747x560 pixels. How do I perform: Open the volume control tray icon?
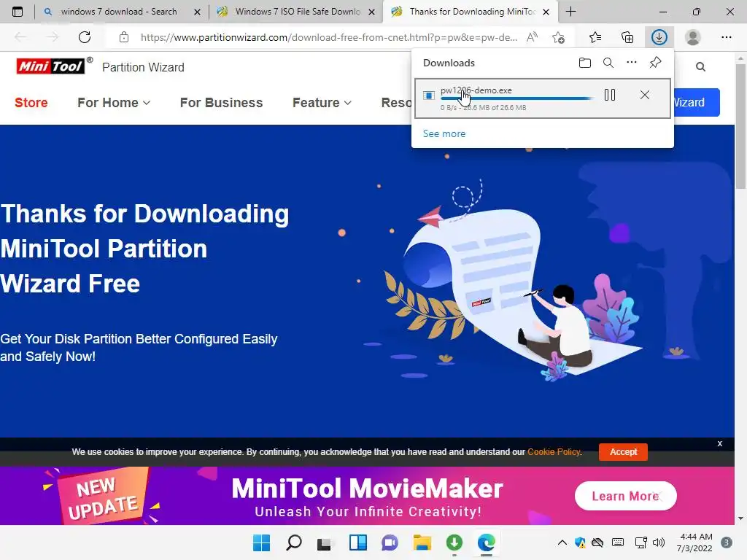pos(659,542)
